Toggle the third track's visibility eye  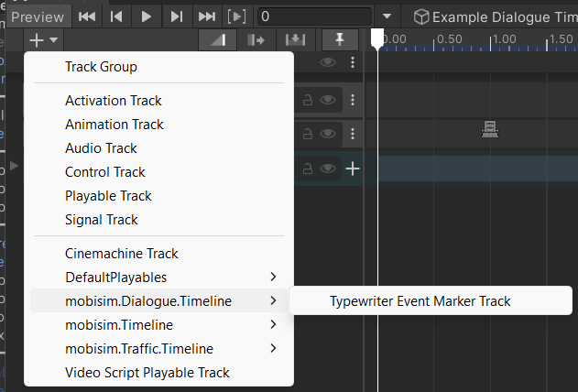pos(328,169)
